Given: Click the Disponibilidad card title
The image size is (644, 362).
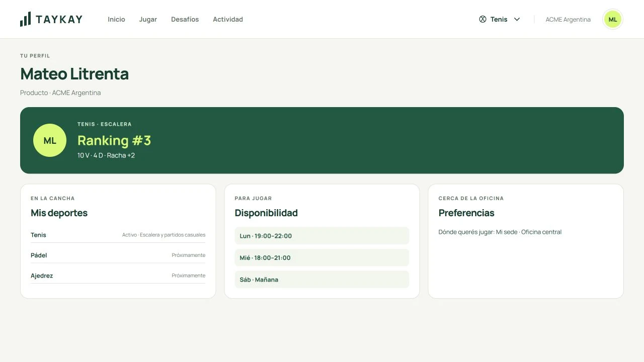Looking at the screenshot, I should pos(266,213).
